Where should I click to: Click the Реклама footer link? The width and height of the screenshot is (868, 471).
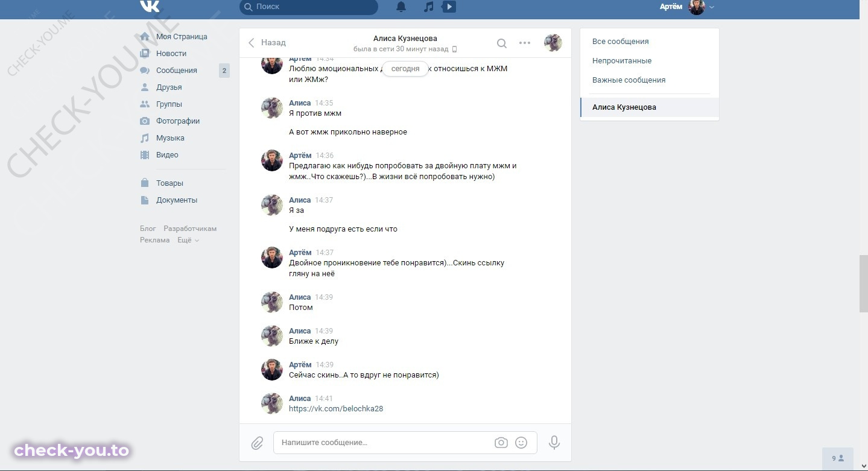(154, 240)
